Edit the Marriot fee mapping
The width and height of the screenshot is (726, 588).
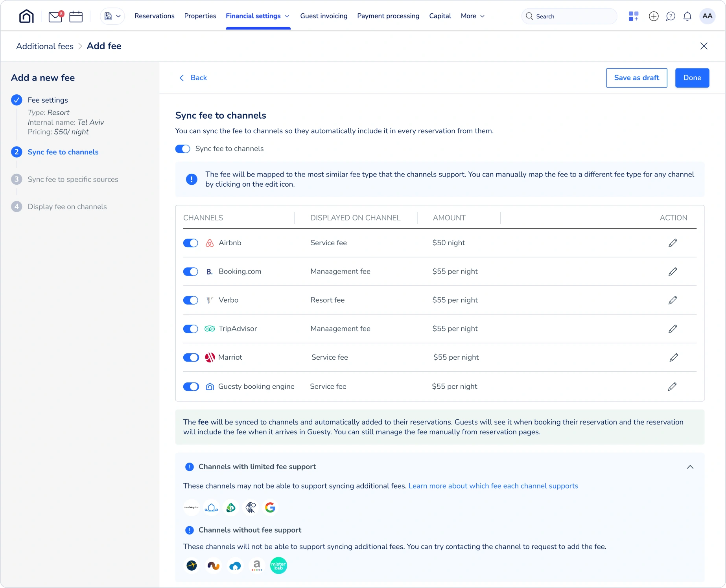pyautogui.click(x=674, y=357)
